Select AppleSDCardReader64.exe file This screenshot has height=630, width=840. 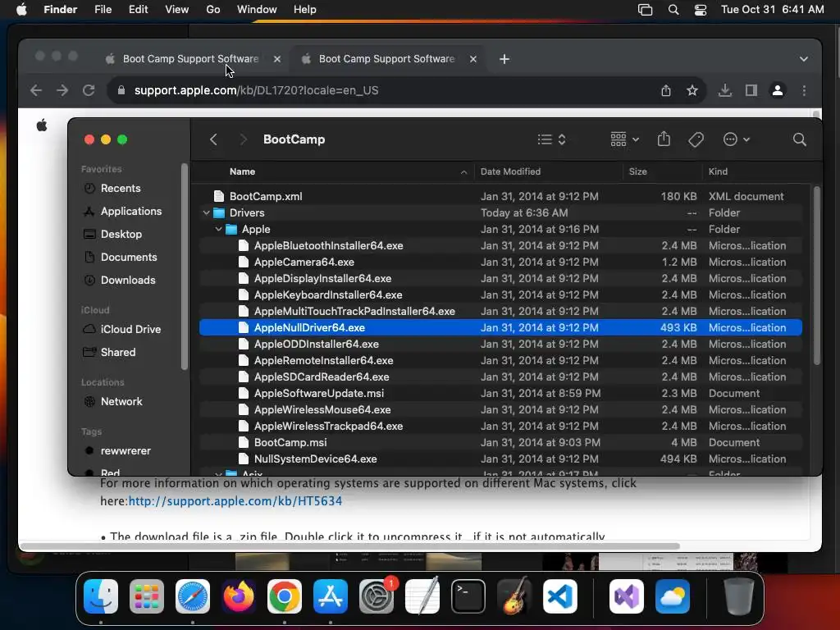[500, 377]
